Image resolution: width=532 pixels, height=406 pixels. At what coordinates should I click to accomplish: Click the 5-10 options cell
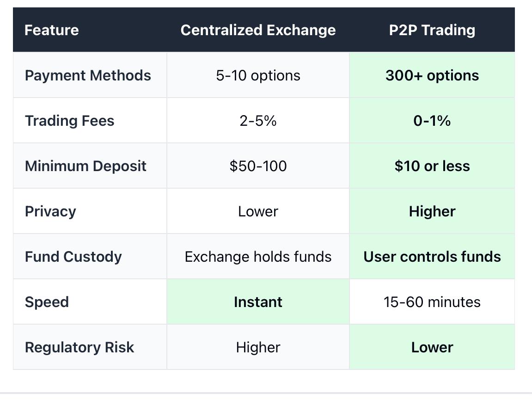[258, 75]
